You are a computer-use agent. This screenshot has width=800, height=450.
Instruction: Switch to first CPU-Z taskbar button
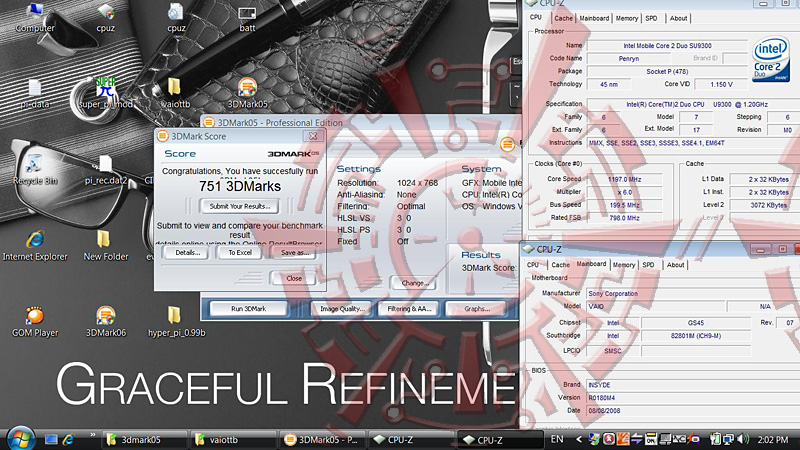[411, 440]
